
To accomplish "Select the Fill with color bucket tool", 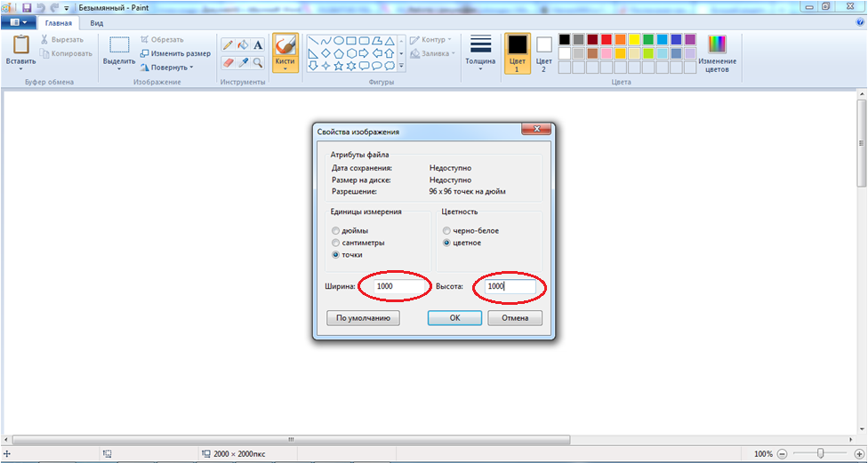I will pos(243,45).
